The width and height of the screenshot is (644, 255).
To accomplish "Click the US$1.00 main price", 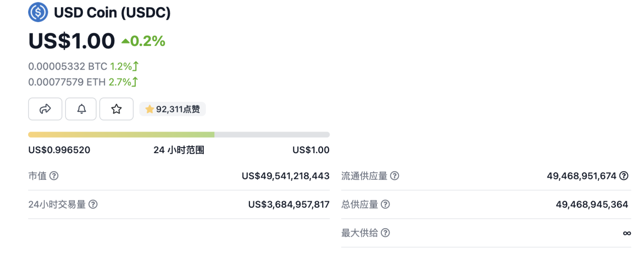I will click(71, 41).
